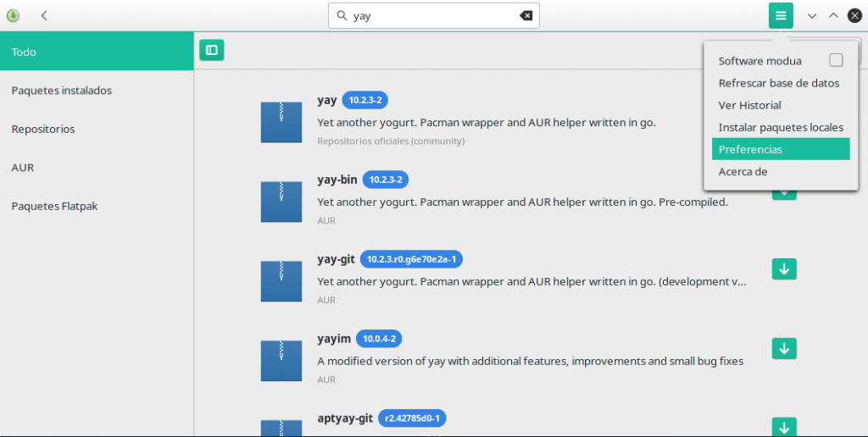The width and height of the screenshot is (868, 437).
Task: Toggle the sidebar panel button
Action: pyautogui.click(x=211, y=50)
